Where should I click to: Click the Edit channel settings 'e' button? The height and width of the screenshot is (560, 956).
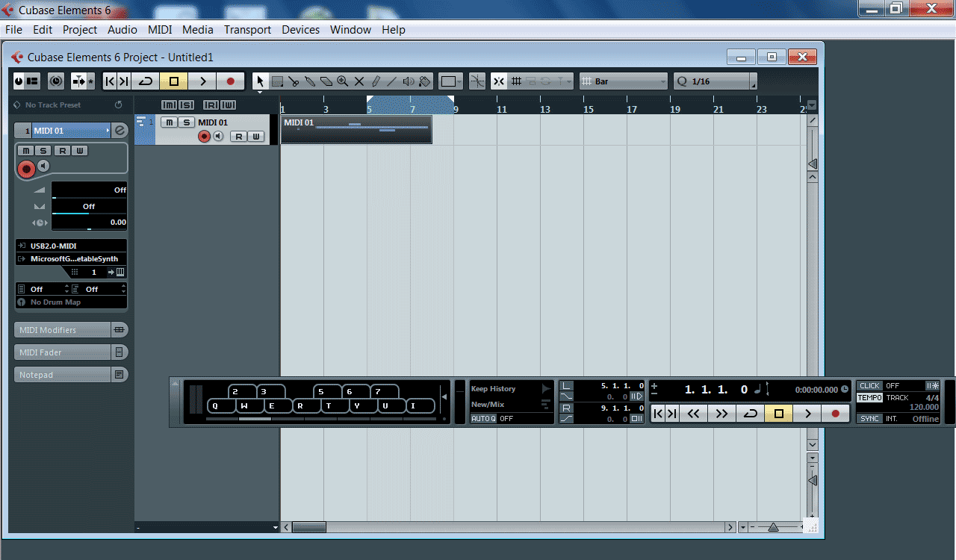pyautogui.click(x=119, y=131)
